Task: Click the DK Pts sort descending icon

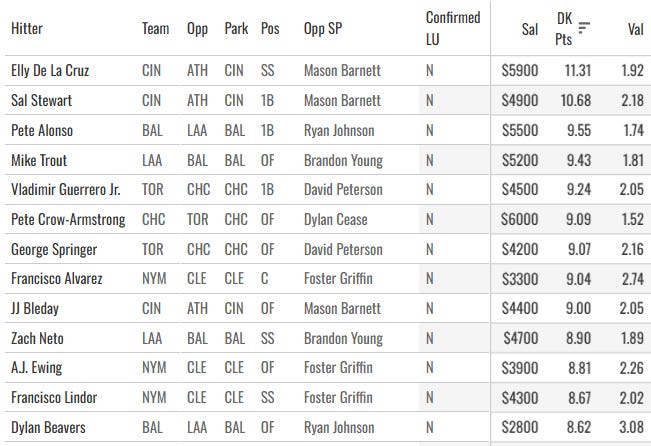Action: [x=584, y=27]
